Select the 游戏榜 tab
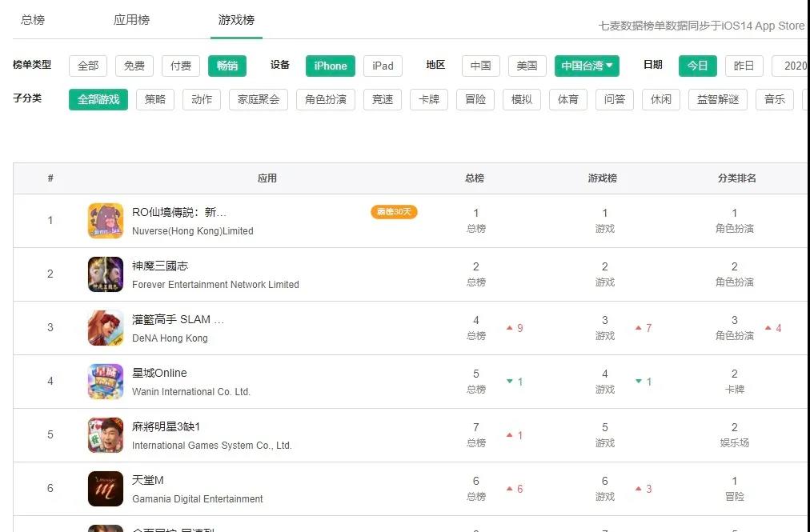Screen dimensions: 810x532 (x=236, y=20)
